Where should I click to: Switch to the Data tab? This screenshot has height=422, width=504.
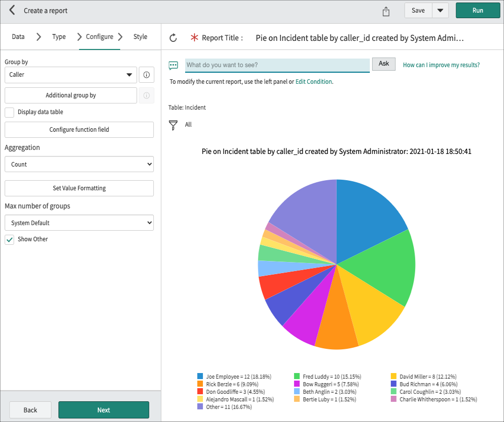tap(18, 37)
